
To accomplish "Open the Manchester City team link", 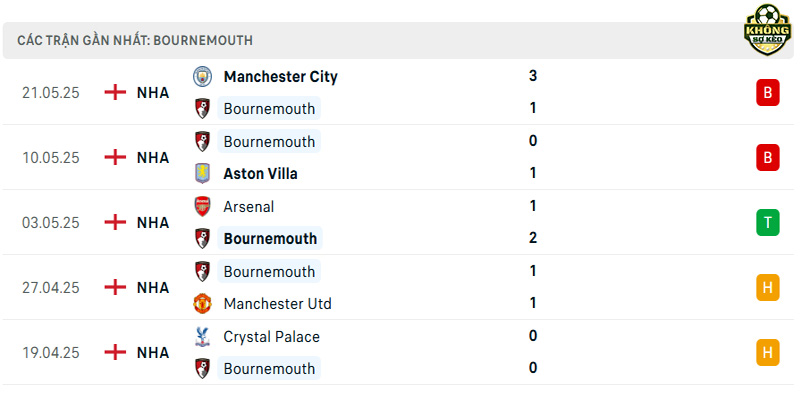I will point(281,77).
